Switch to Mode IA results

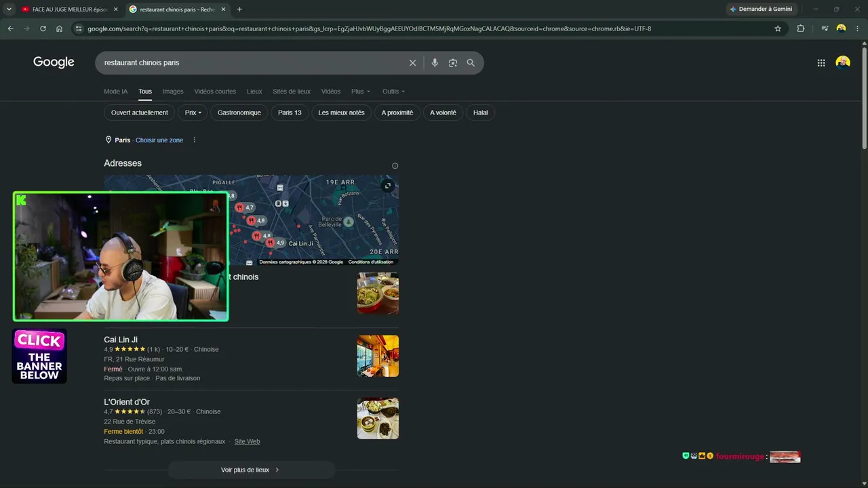click(x=115, y=91)
